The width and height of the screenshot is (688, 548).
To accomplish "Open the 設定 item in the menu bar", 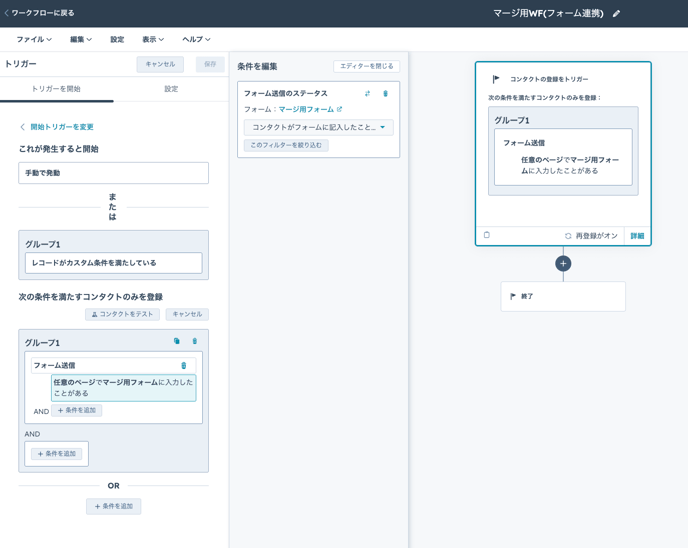I will point(117,40).
